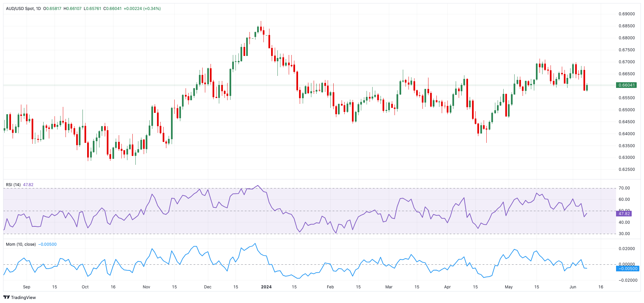Image resolution: width=644 pixels, height=303 pixels.
Task: Click the close value C0.66041
Action: point(112,9)
